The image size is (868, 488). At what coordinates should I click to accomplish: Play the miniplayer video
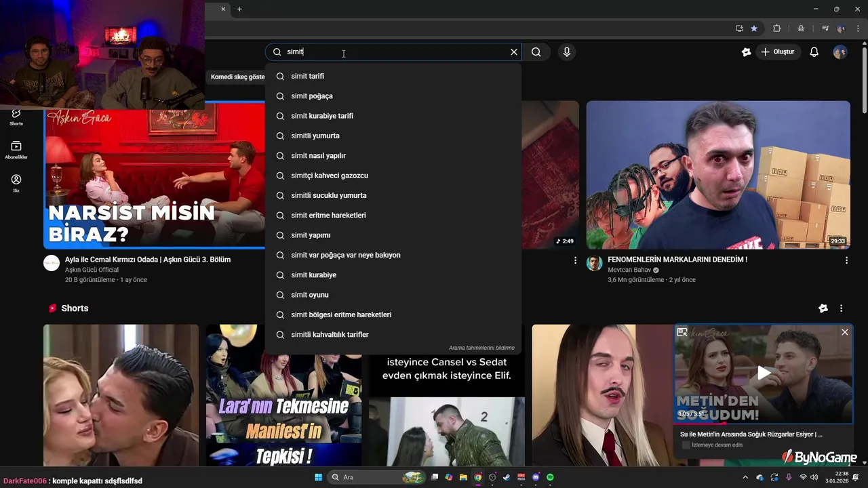[764, 373]
